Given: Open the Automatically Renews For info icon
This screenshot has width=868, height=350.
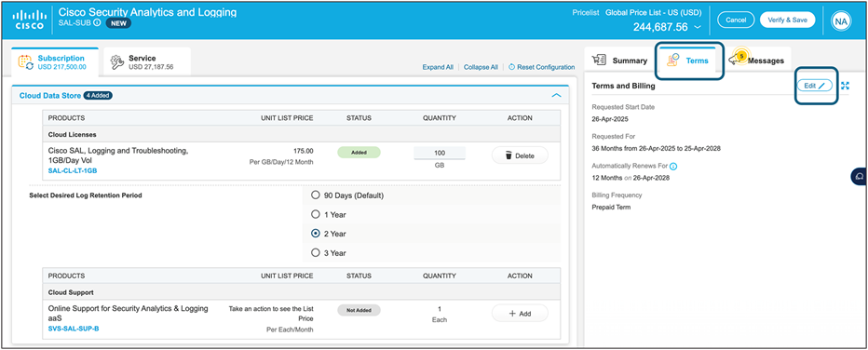Looking at the screenshot, I should 673,166.
